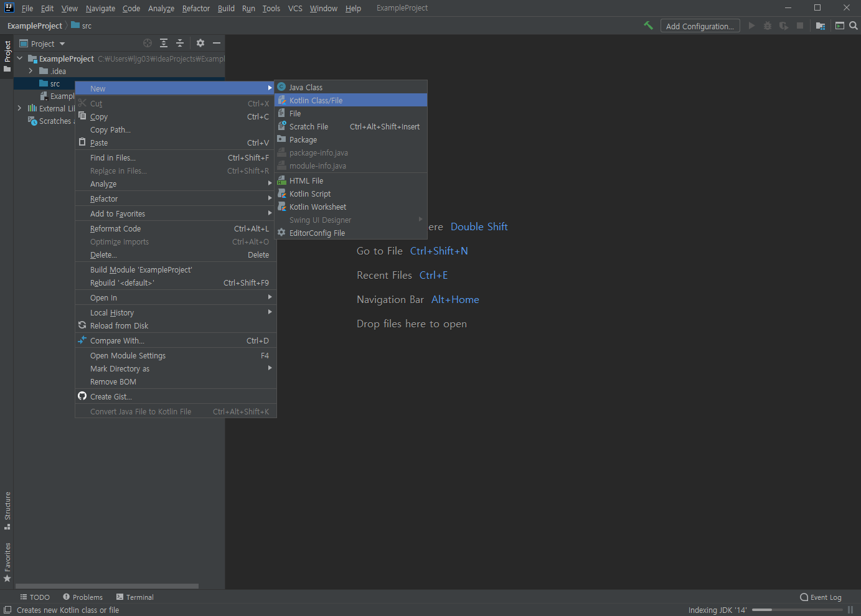The height and width of the screenshot is (616, 861).
Task: Choose Kotlin Script entry
Action: click(x=351, y=194)
